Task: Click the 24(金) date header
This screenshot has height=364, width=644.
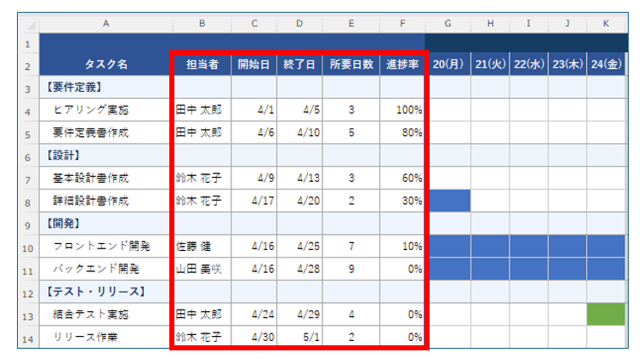Action: 607,64
